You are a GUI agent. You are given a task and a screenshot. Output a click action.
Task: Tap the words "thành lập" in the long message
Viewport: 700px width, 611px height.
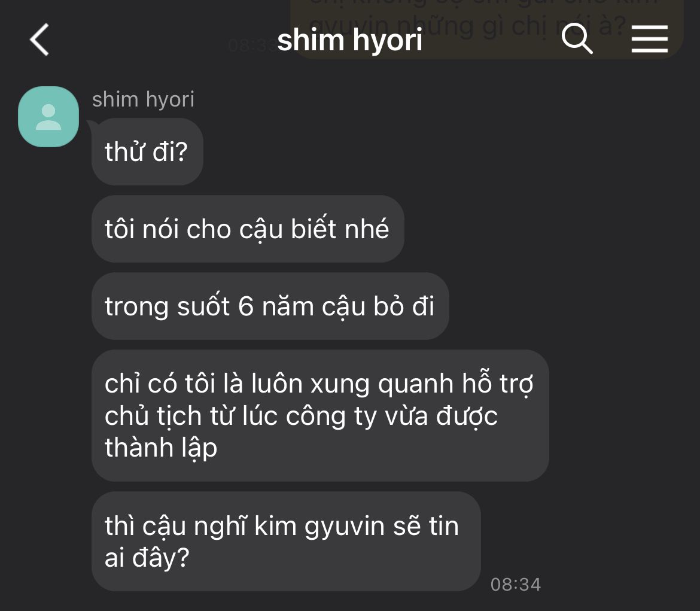click(x=161, y=448)
